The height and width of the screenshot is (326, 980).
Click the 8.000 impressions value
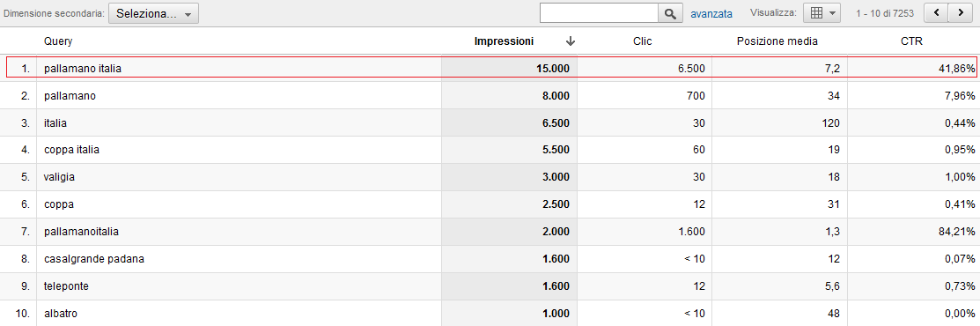[556, 96]
